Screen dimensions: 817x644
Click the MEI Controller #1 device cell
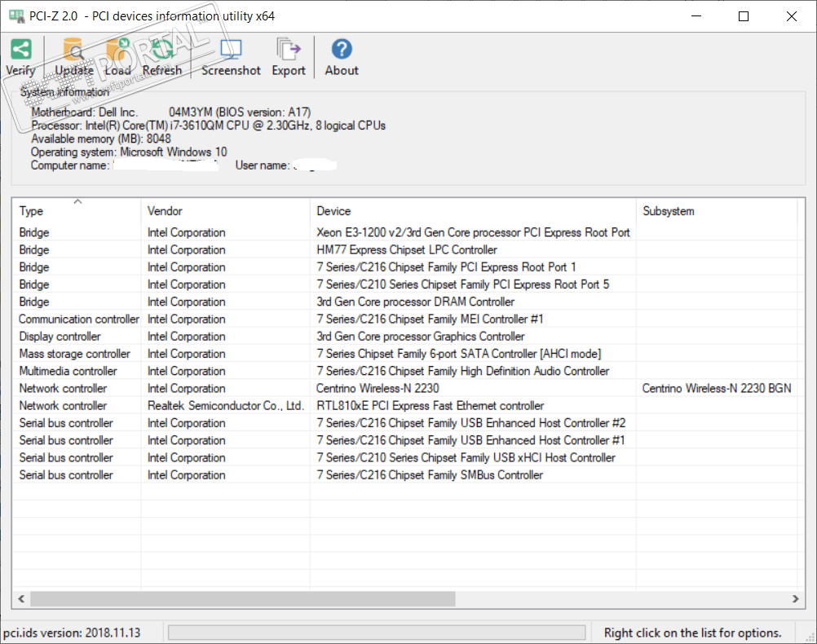pos(430,319)
